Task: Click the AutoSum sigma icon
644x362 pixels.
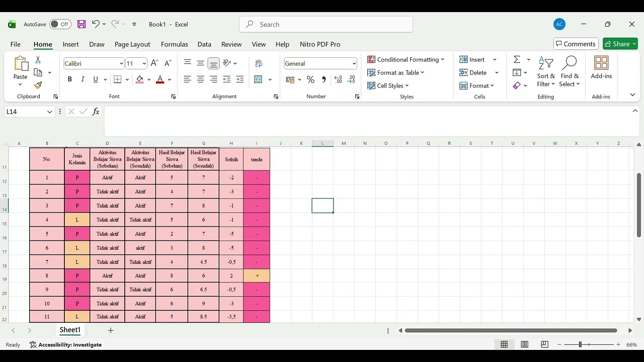Action: pos(517,59)
